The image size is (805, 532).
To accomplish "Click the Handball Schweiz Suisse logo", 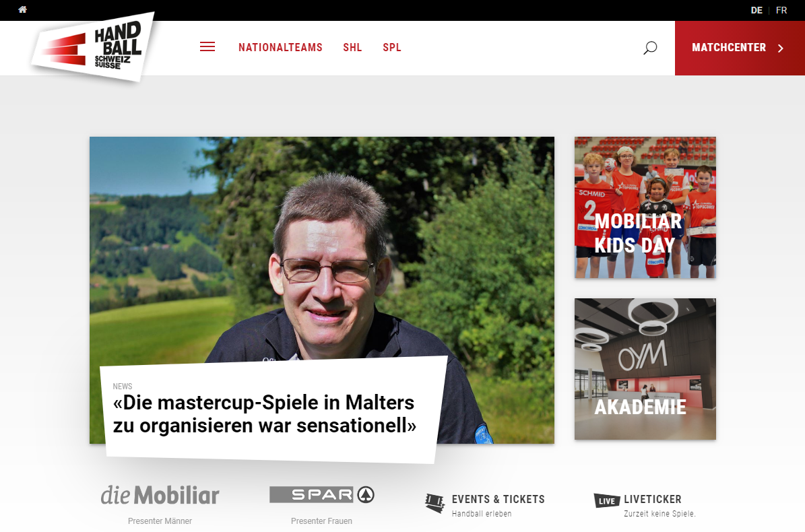I will pos(93,46).
